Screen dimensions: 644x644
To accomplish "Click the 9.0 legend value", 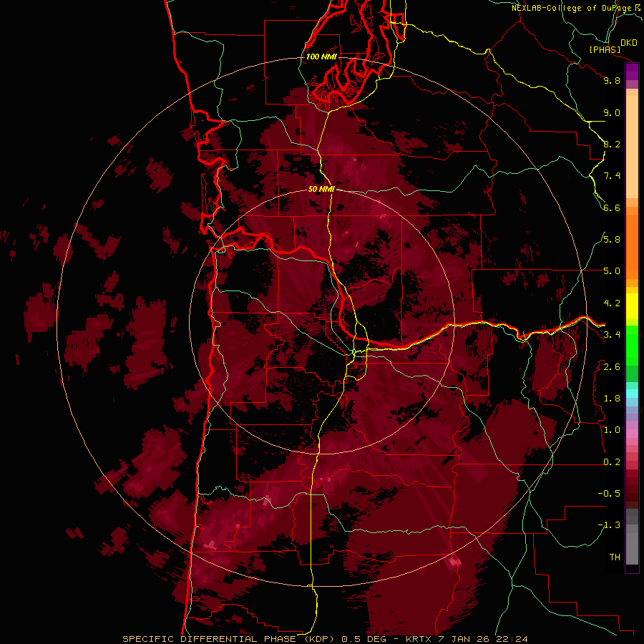I will [612, 112].
